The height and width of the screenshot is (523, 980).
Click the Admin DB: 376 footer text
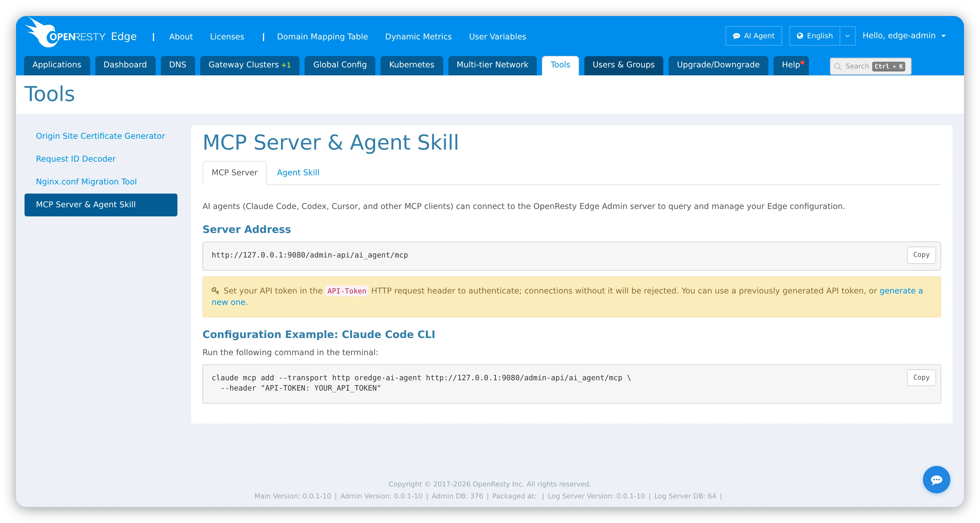(x=457, y=496)
